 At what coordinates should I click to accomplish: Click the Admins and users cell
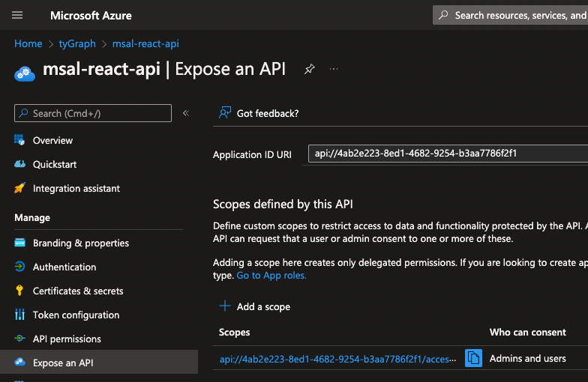click(x=528, y=358)
